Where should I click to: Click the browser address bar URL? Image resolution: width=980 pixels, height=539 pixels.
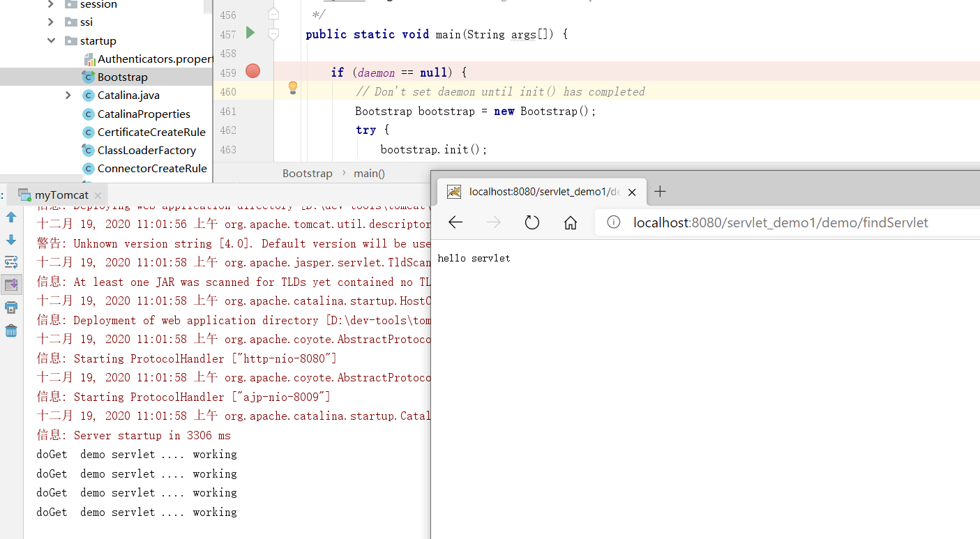(781, 222)
